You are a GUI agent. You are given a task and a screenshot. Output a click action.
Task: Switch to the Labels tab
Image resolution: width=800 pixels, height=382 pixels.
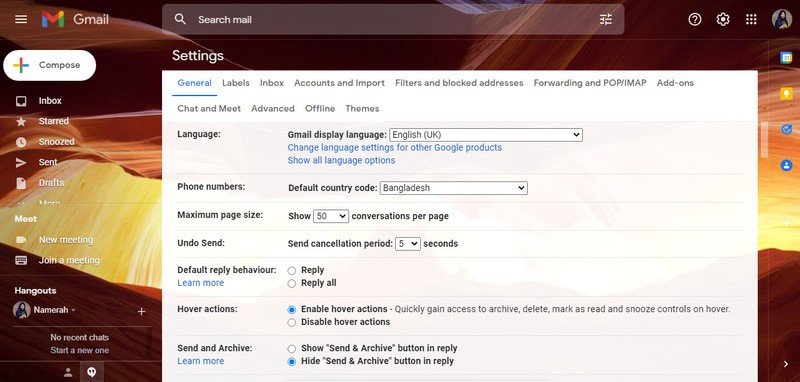click(x=236, y=83)
